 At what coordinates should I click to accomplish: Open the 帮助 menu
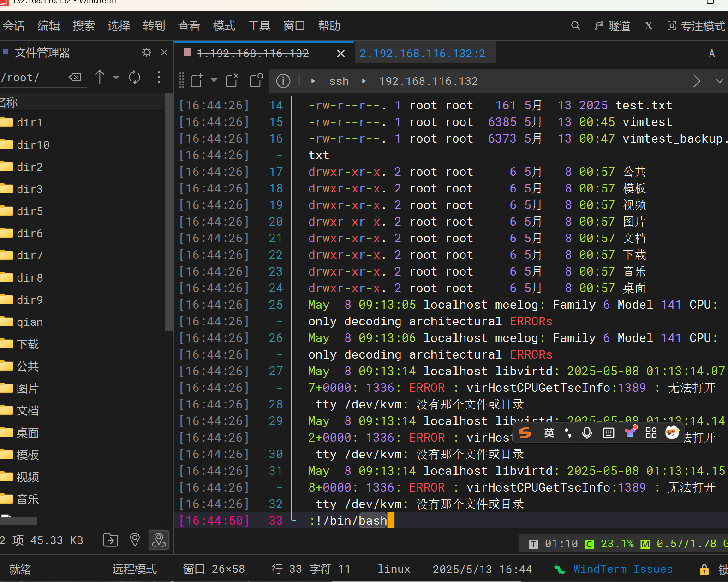329,26
